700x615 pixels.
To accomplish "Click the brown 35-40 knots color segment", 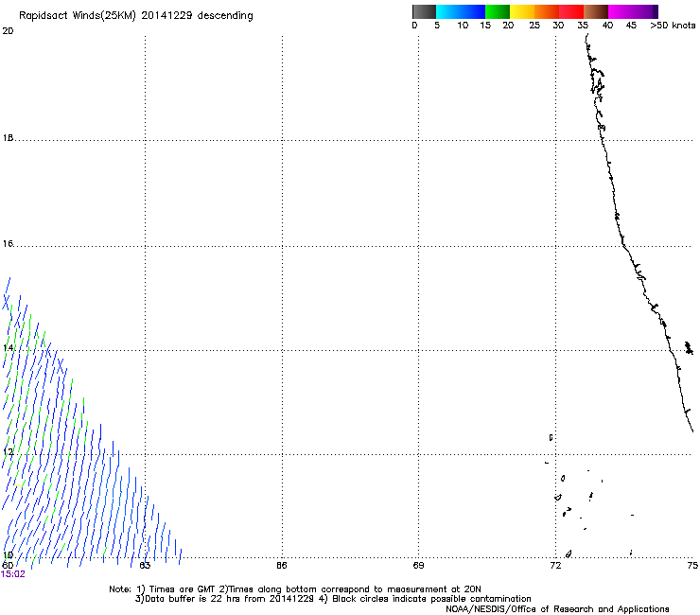I will [x=596, y=11].
